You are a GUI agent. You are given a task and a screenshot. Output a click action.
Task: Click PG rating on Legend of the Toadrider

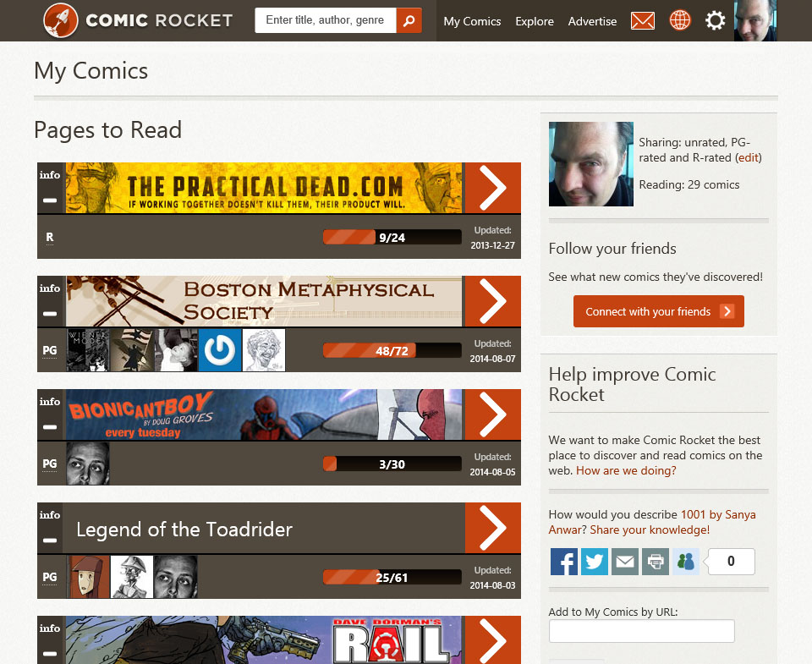(50, 578)
